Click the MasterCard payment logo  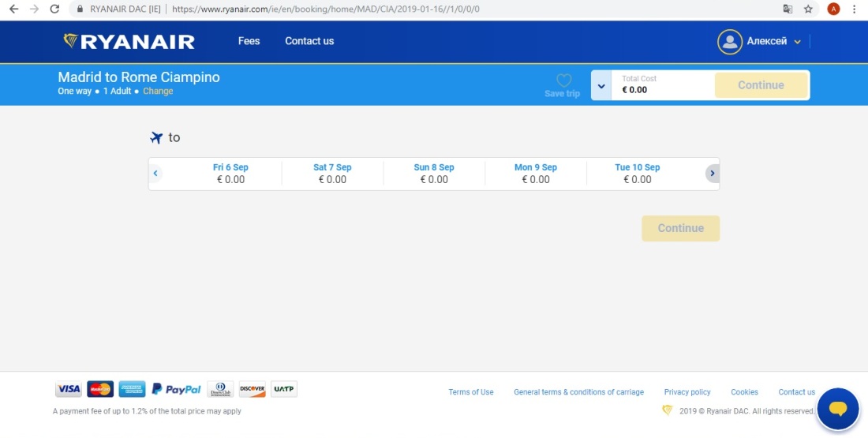pos(100,389)
